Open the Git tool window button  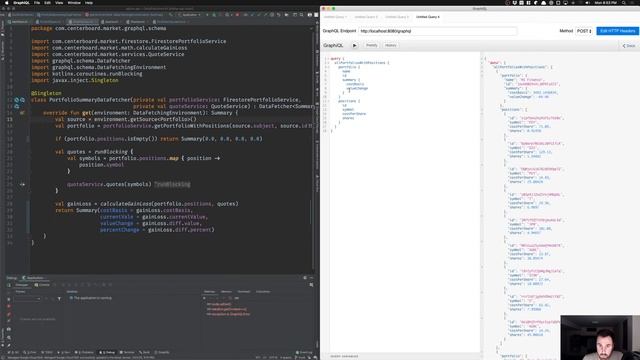(x=13, y=352)
